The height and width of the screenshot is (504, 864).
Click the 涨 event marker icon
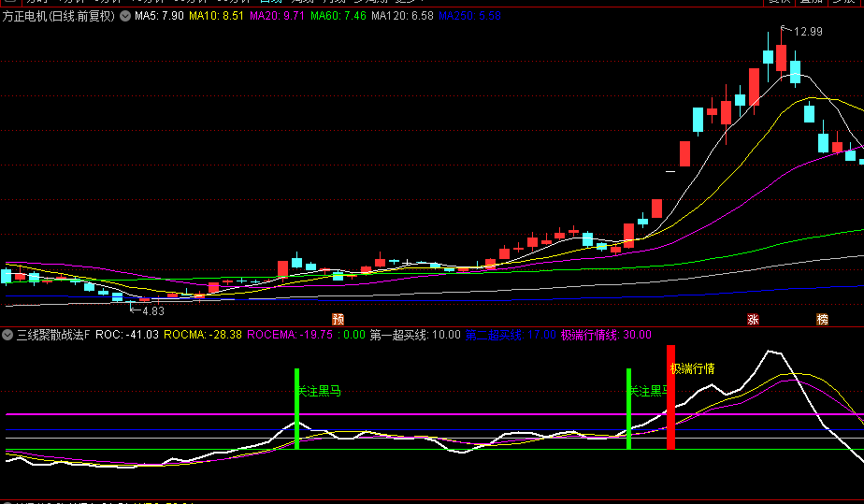tap(754, 320)
